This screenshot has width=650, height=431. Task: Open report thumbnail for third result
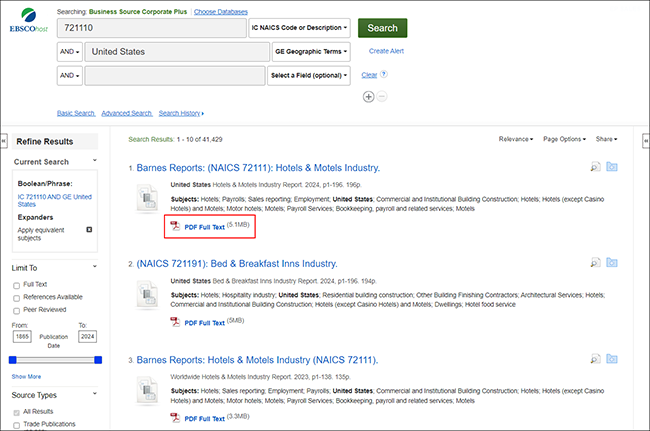[148, 390]
